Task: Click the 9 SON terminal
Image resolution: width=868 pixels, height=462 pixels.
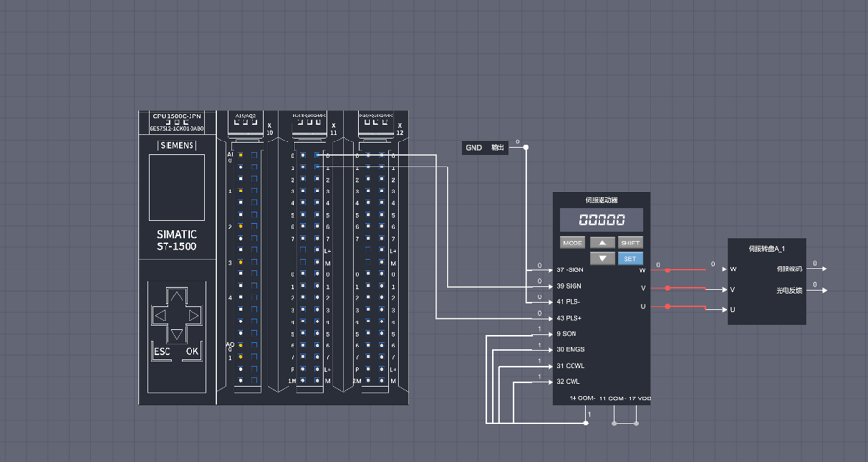Action: (x=568, y=334)
